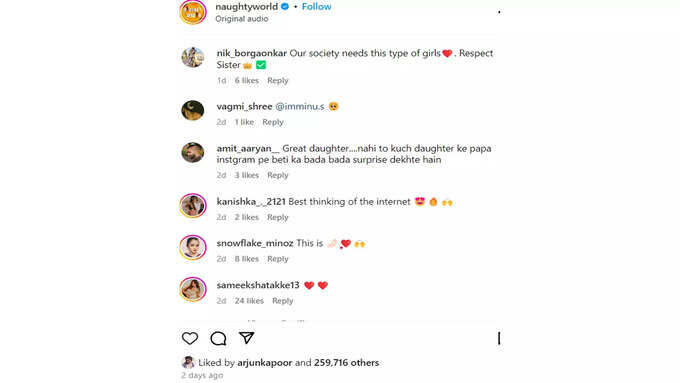Screen dimensions: 680x383
Task: Reply to snowflake_minoz's comment
Action: [278, 259]
